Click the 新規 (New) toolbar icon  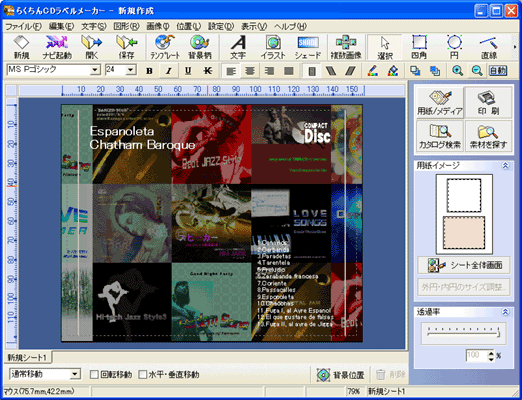pyautogui.click(x=22, y=47)
